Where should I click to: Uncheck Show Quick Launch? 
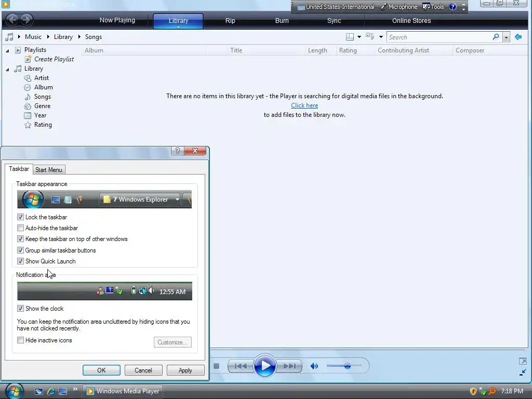point(20,261)
